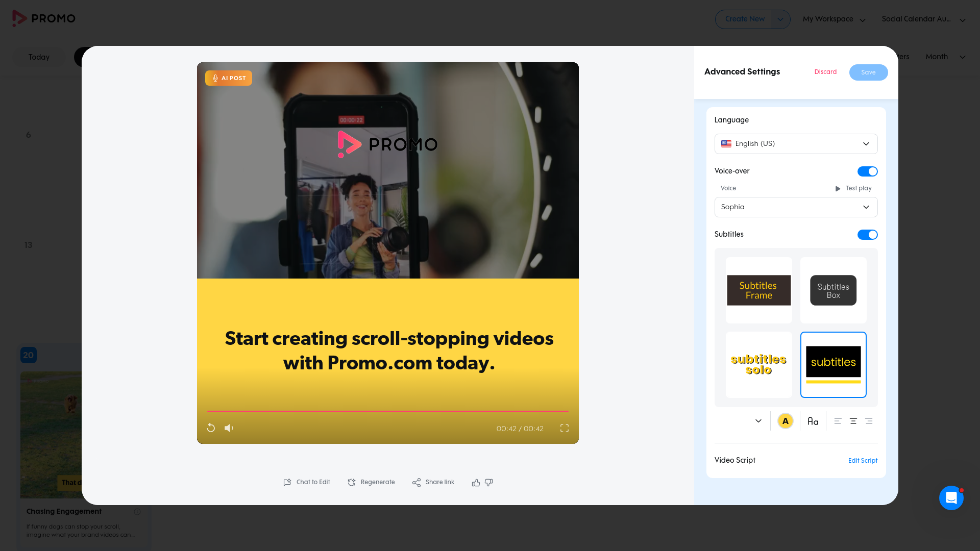The height and width of the screenshot is (551, 980).
Task: Open Chat to Edit
Action: [307, 482]
